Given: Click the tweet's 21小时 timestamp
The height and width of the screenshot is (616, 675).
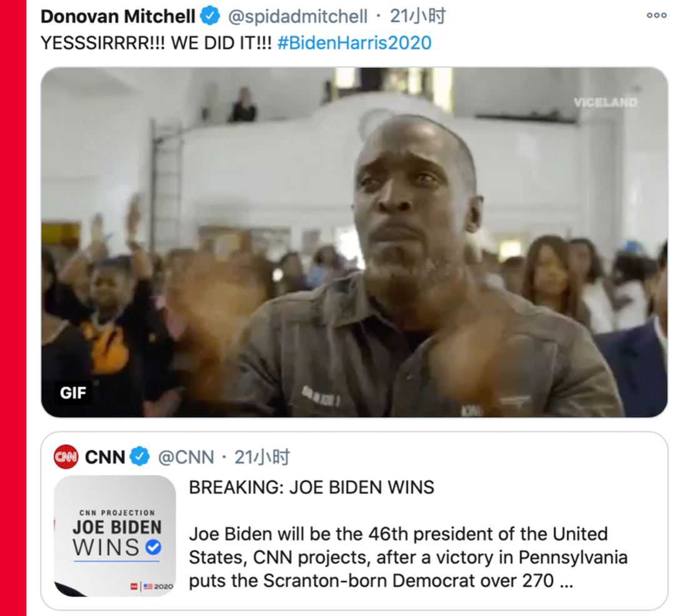Looking at the screenshot, I should [x=417, y=16].
